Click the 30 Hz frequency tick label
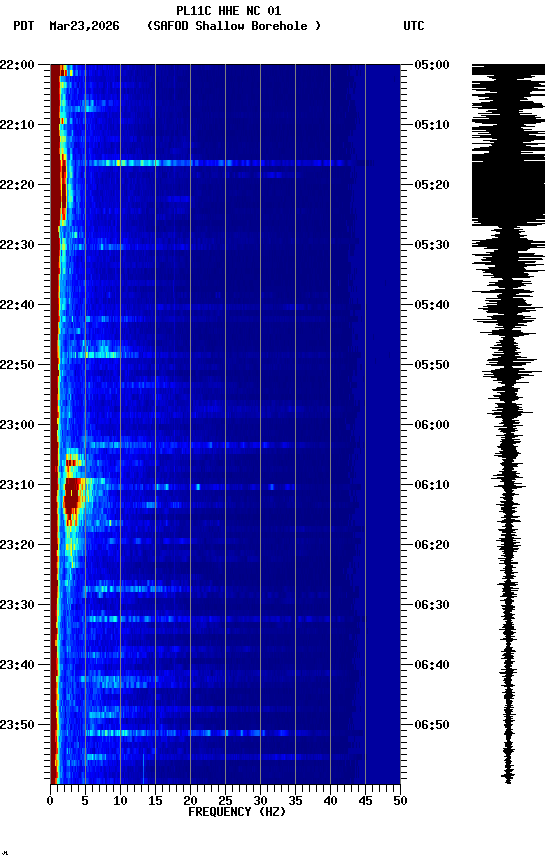 (260, 801)
